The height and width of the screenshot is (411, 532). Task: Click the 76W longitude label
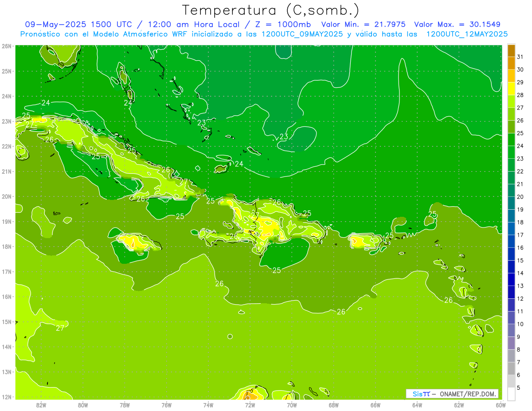point(167,405)
